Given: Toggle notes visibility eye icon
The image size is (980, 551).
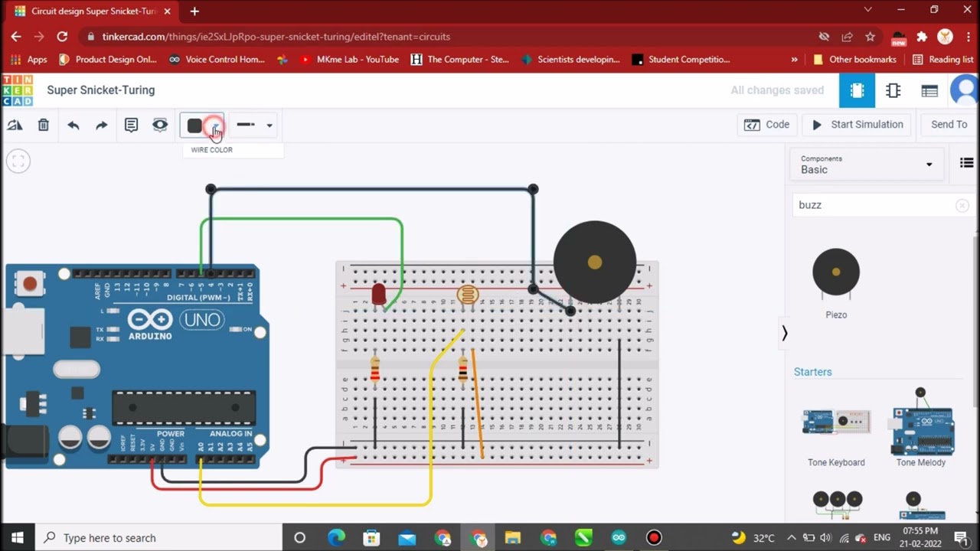Looking at the screenshot, I should point(159,125).
